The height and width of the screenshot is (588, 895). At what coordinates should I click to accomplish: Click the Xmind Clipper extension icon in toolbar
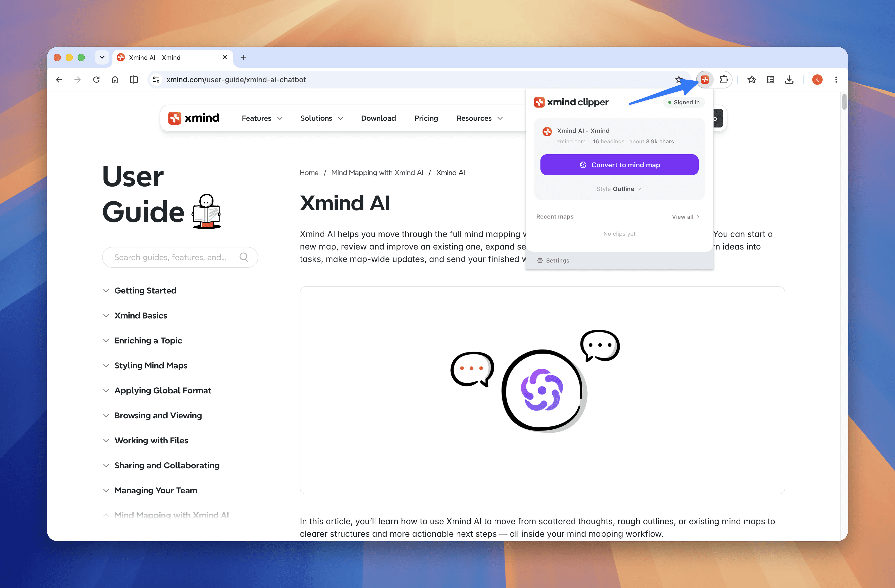(x=705, y=80)
